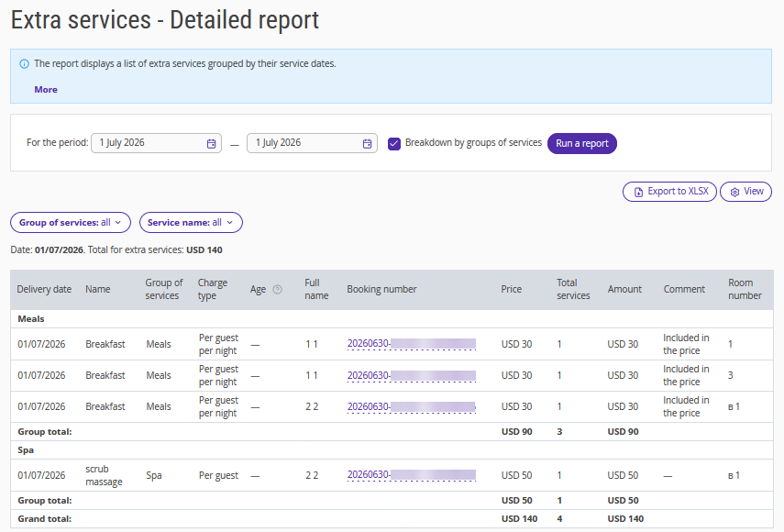Click the start date field 1 July 2026
This screenshot has height=532, width=784.
(x=156, y=143)
